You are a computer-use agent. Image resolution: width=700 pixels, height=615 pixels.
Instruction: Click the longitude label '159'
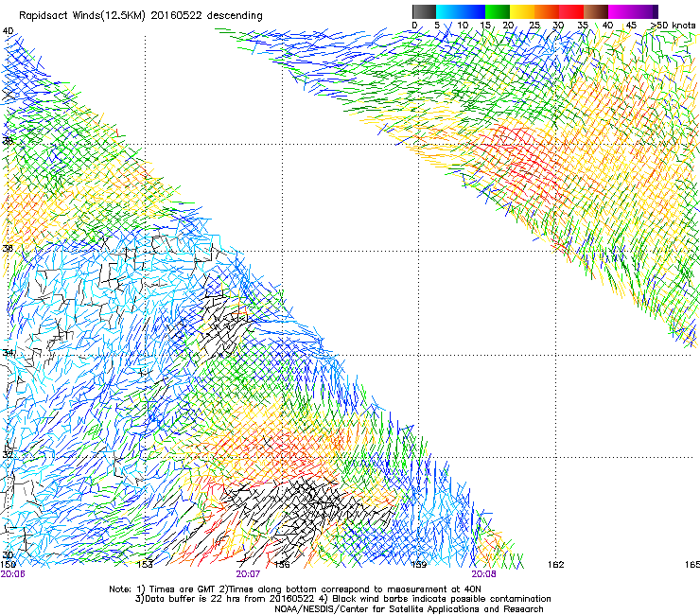[419, 565]
